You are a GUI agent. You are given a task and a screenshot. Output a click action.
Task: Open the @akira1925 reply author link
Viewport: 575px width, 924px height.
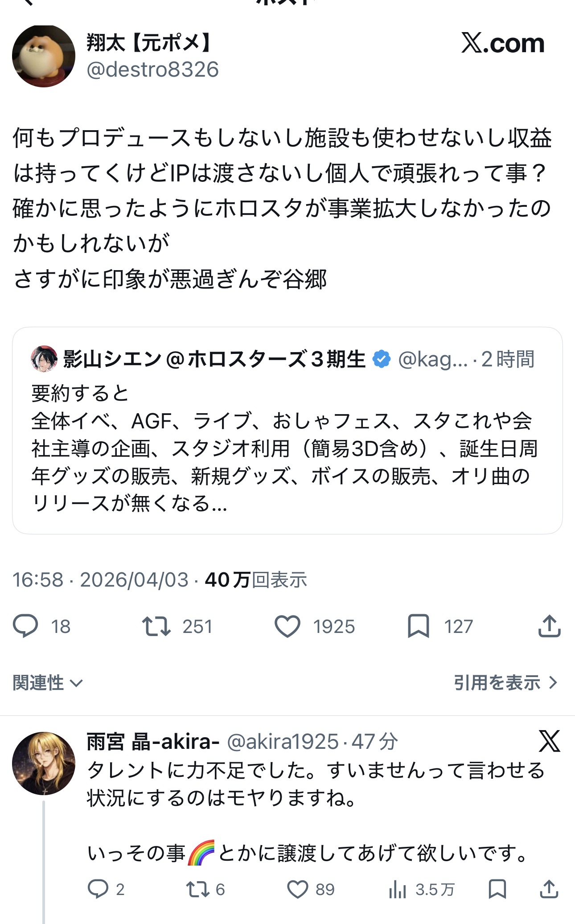(283, 742)
